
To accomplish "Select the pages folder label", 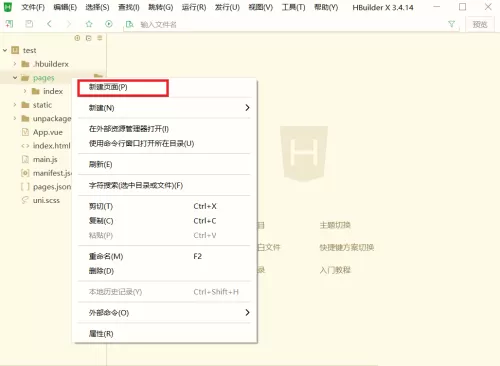I will point(44,78).
